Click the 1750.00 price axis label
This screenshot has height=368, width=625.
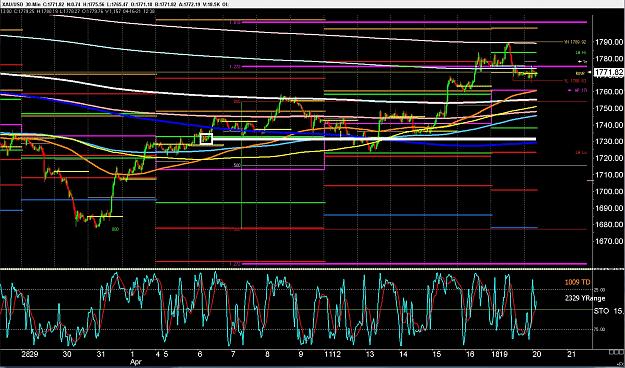tap(609, 108)
